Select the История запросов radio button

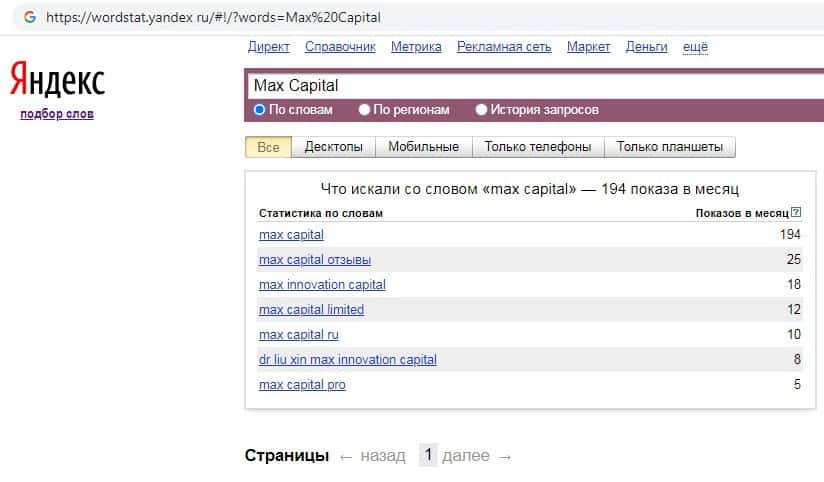pyautogui.click(x=481, y=110)
